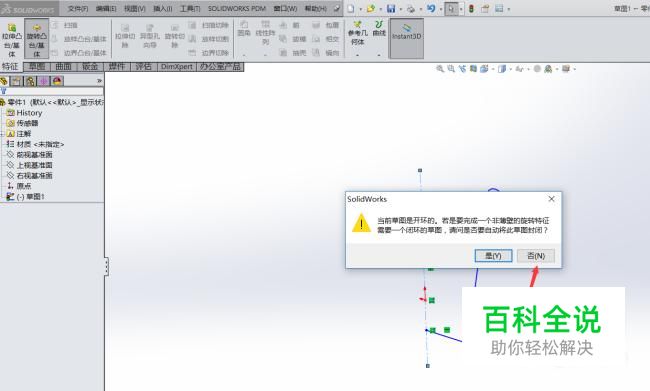Click the Print icon

(x=411, y=8)
